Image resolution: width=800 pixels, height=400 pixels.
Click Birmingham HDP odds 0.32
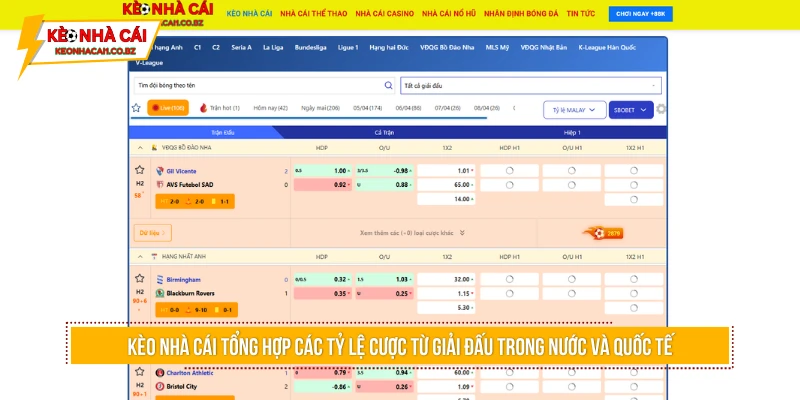pyautogui.click(x=323, y=280)
